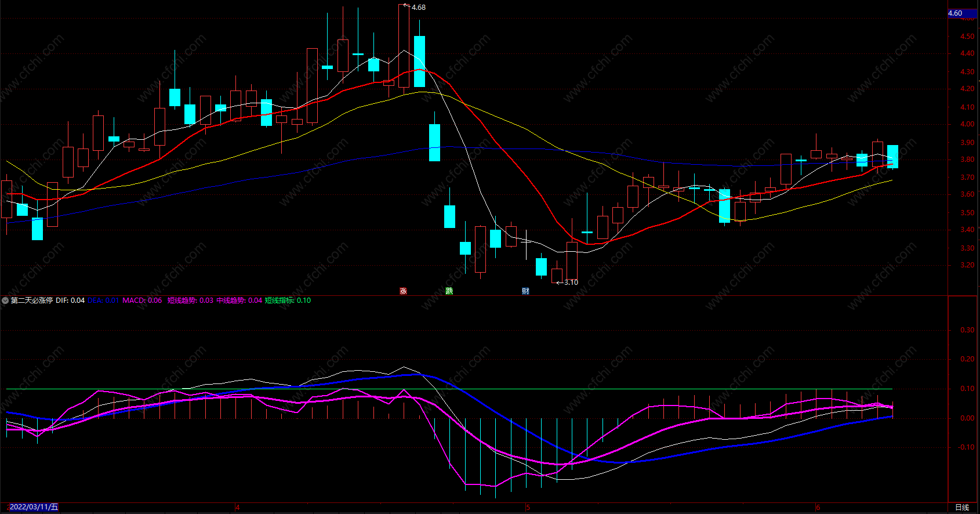
Task: Click the highlighted 4.60 price tag
Action: (x=963, y=13)
